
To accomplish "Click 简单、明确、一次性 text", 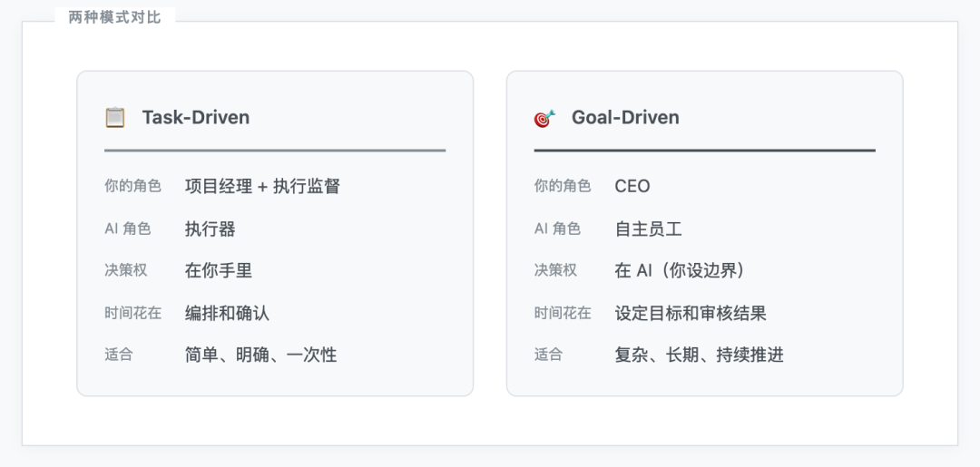I will pos(260,355).
